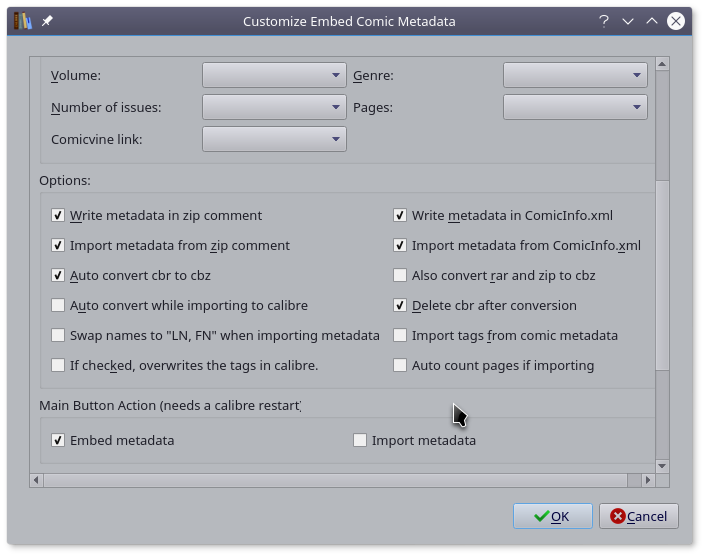The width and height of the screenshot is (705, 557).
Task: Click the left arrow on horizontal scrollbar
Action: [x=38, y=480]
